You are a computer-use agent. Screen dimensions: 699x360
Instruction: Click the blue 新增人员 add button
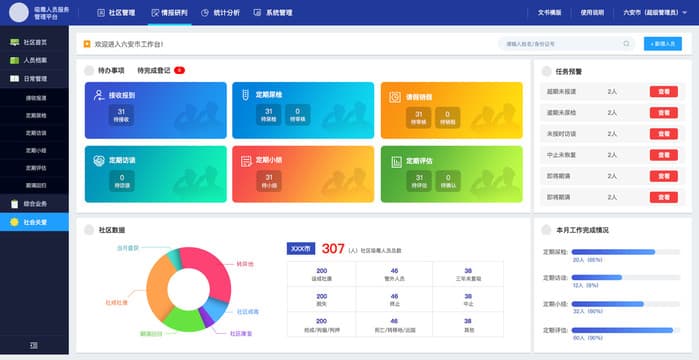(x=662, y=44)
